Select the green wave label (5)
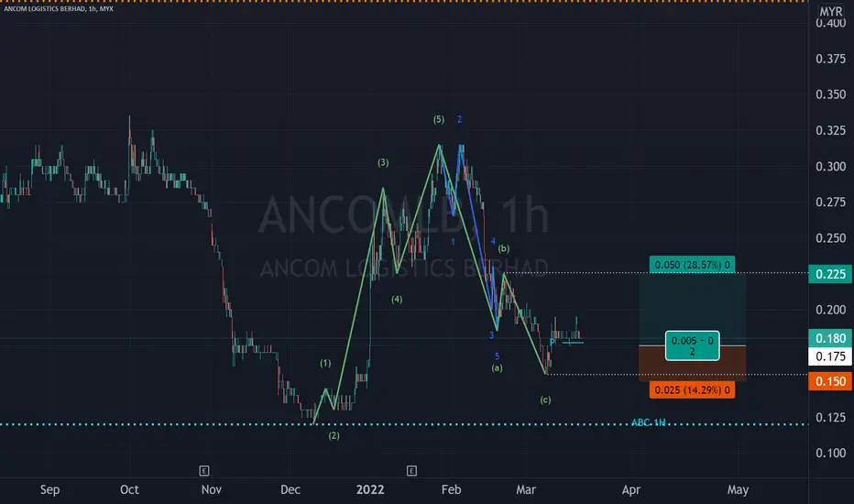Screen dimensions: 854x504 pyautogui.click(x=438, y=119)
